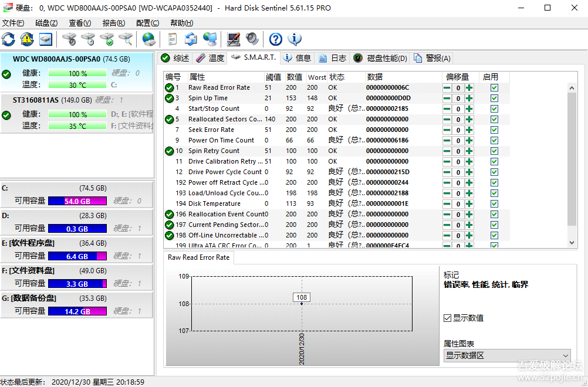The width and height of the screenshot is (588, 387).
Task: Click the blue info bubble toolbar icon
Action: 295,39
